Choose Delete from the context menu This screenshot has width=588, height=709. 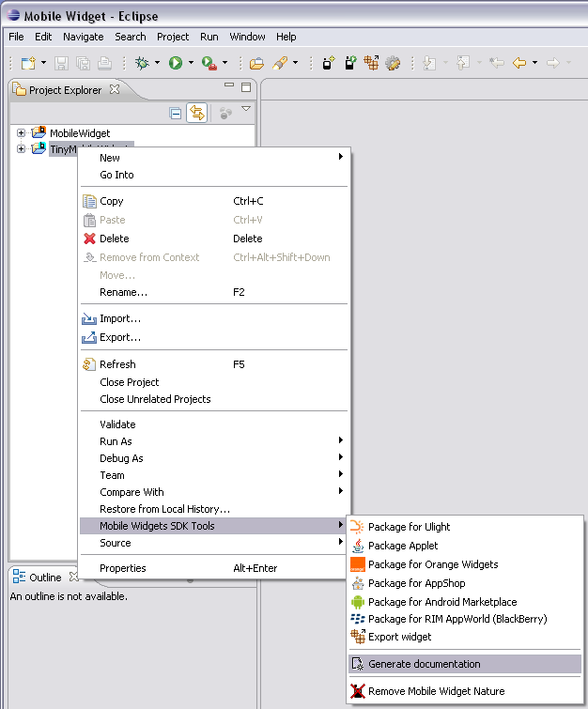(x=213, y=239)
